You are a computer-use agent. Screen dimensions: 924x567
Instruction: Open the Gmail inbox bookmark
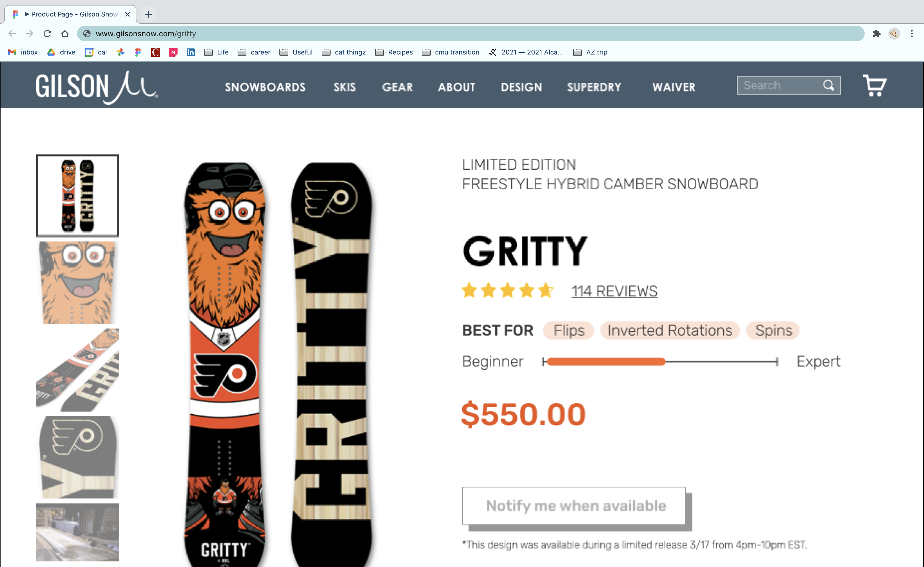(23, 52)
